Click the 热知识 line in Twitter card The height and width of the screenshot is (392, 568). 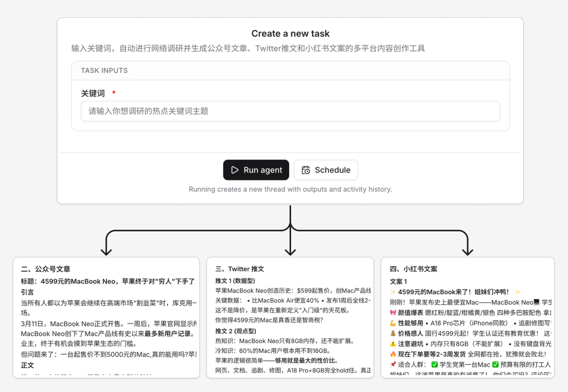tap(284, 340)
